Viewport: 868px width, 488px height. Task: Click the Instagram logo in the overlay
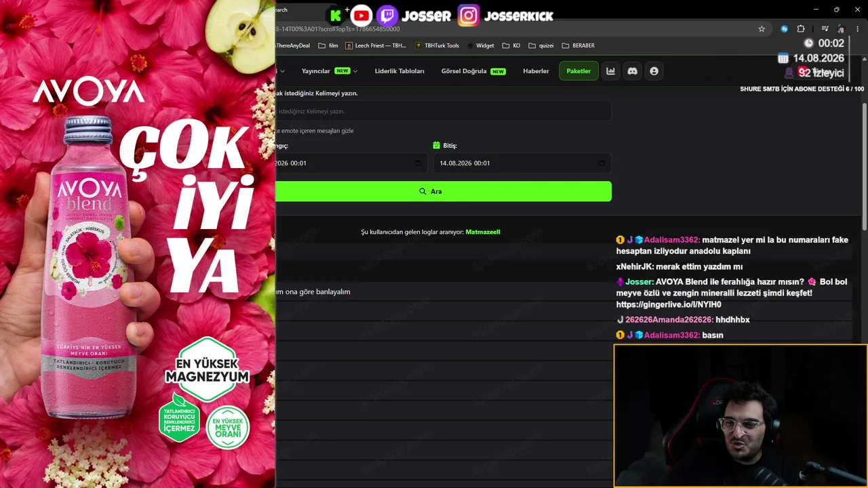(x=468, y=15)
